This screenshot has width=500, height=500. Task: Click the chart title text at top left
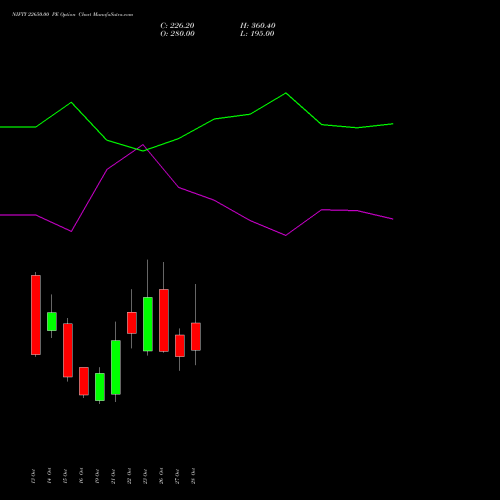[72, 15]
